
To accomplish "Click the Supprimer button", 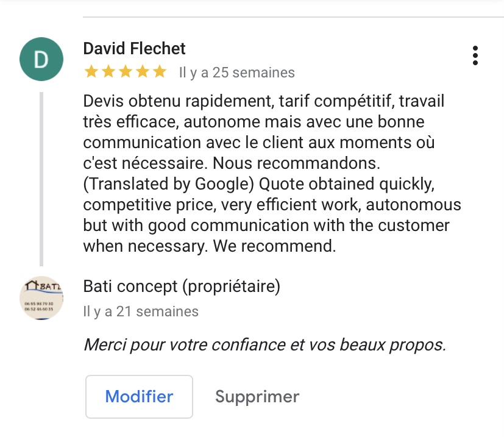I will [257, 397].
